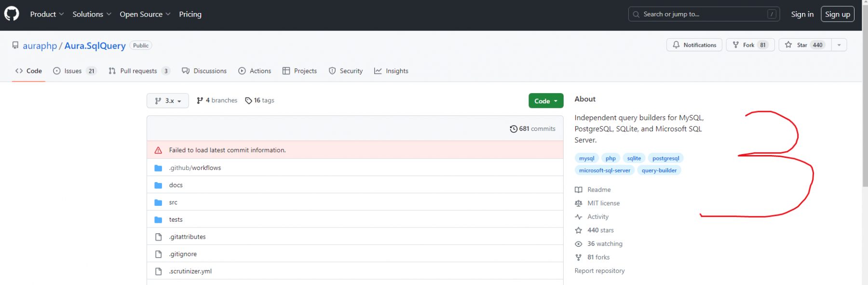Screen dimensions: 868x285
Task: Click the Notifications bell button
Action: click(694, 45)
